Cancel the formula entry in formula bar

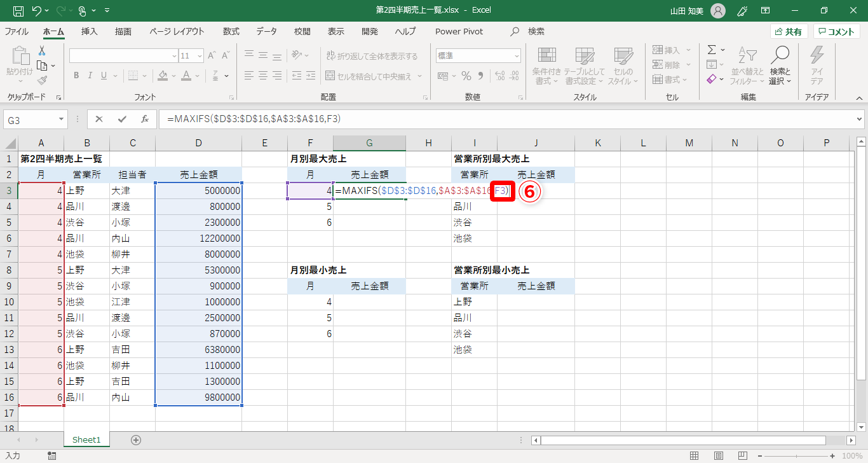pyautogui.click(x=100, y=119)
